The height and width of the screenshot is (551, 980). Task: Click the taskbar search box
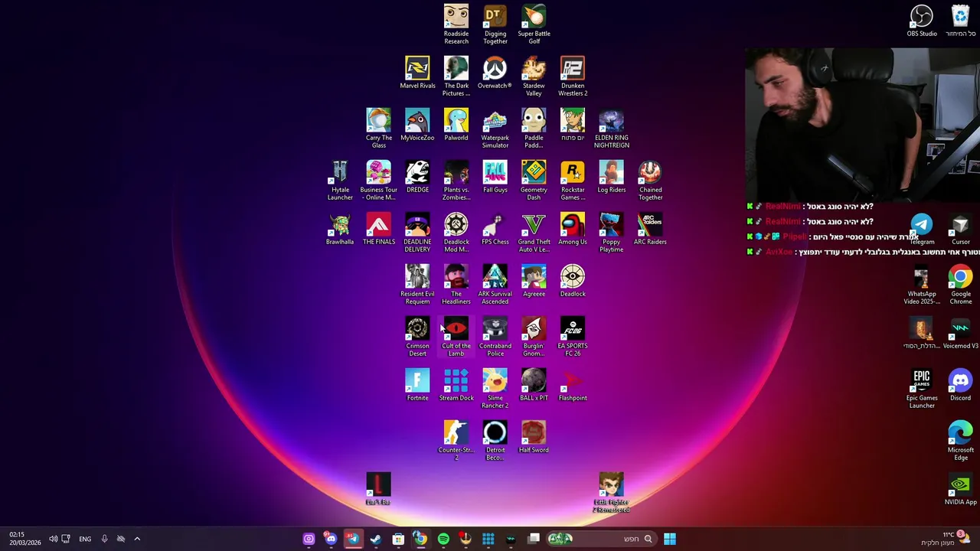(x=602, y=539)
